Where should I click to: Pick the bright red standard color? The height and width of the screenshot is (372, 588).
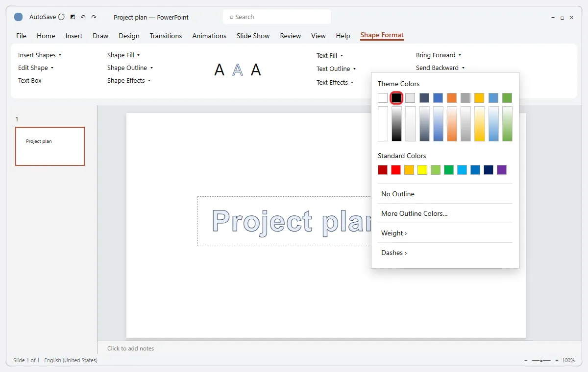coord(396,170)
